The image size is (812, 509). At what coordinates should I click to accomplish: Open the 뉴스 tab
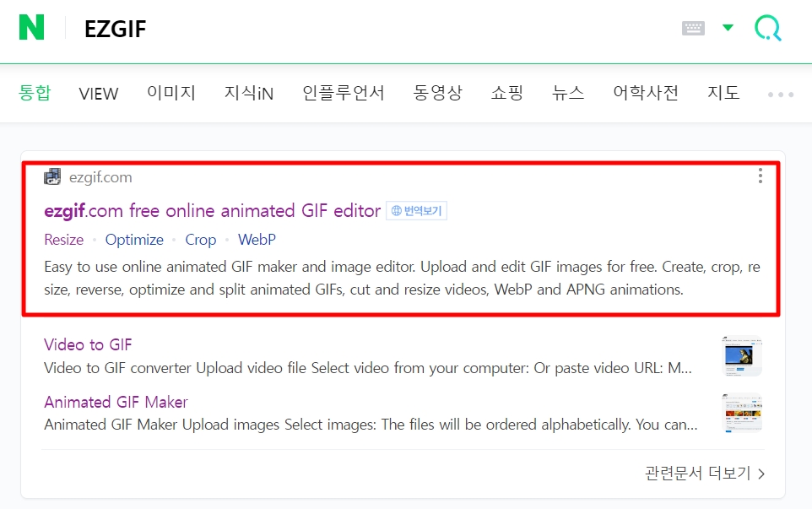pyautogui.click(x=568, y=93)
